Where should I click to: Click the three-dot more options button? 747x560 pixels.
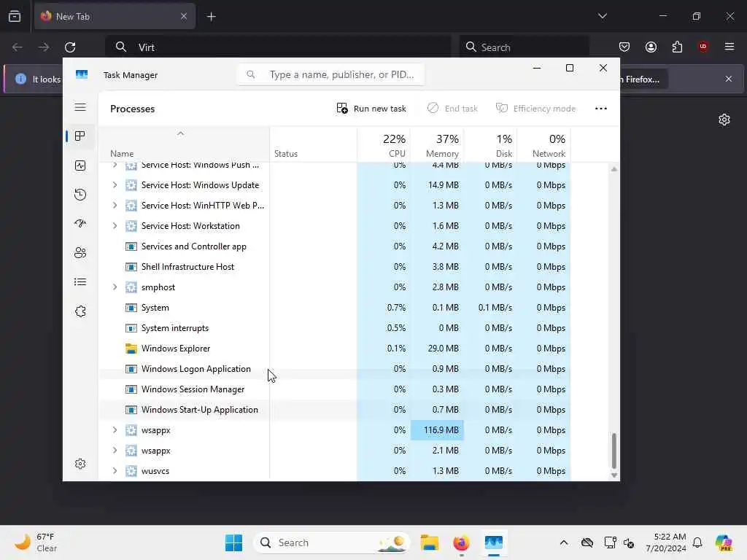[x=601, y=109]
